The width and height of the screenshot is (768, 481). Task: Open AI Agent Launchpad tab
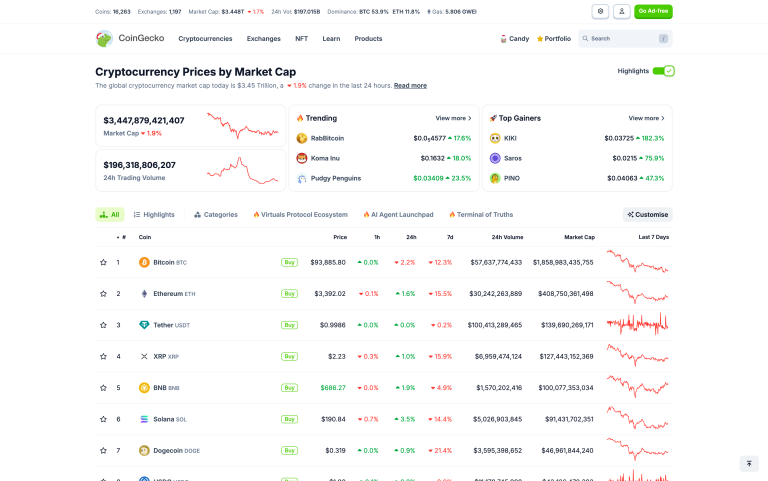point(398,215)
